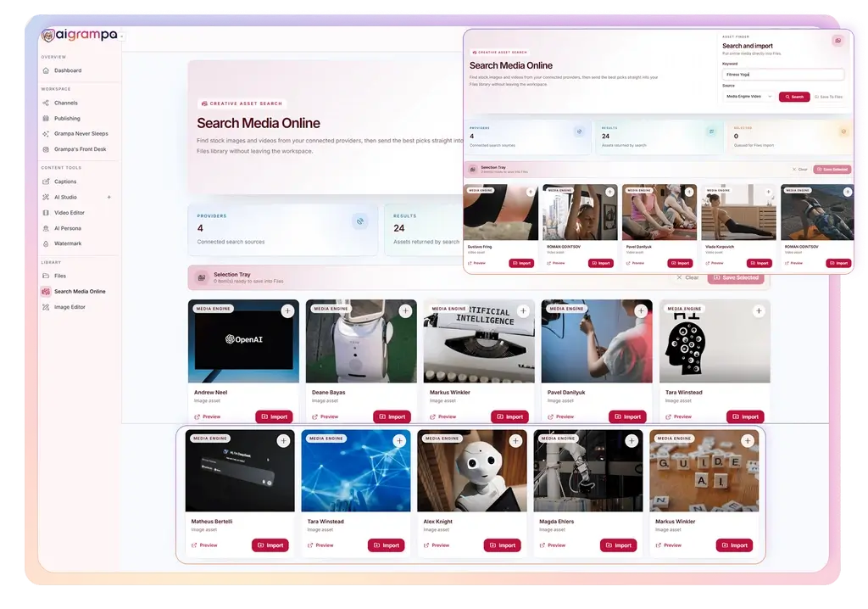The width and height of the screenshot is (868, 609).
Task: Preview the Deane Bayas image asset
Action: pyautogui.click(x=325, y=416)
